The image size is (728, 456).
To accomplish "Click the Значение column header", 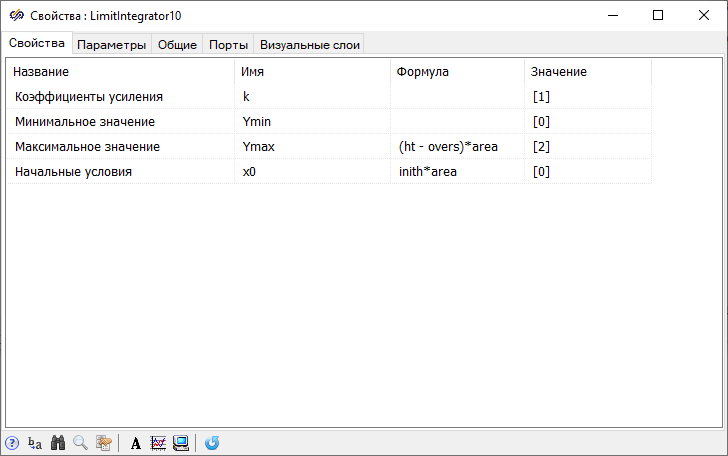I will click(x=558, y=72).
